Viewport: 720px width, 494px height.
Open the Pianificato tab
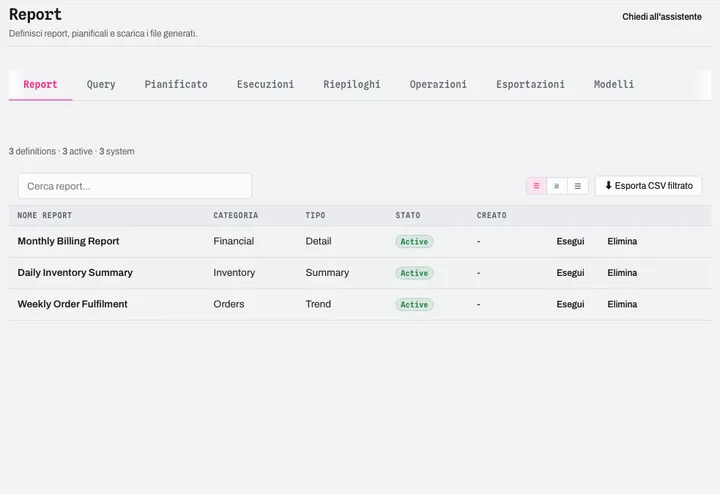click(176, 84)
